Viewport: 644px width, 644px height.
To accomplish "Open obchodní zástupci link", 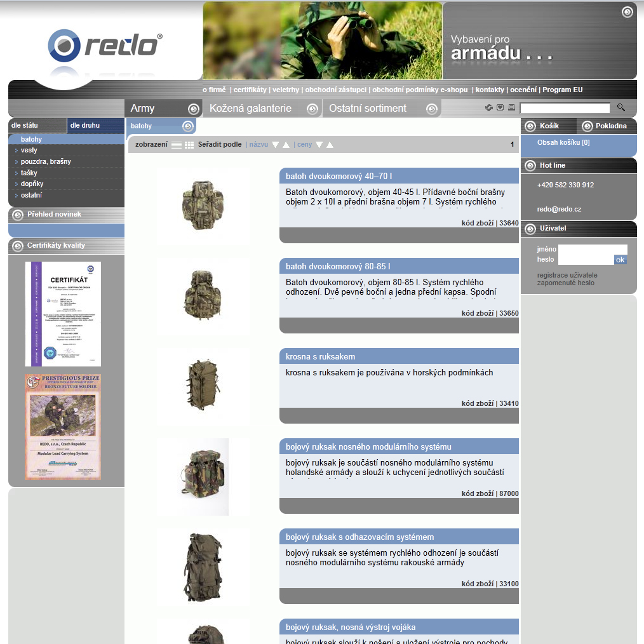I will [x=335, y=90].
